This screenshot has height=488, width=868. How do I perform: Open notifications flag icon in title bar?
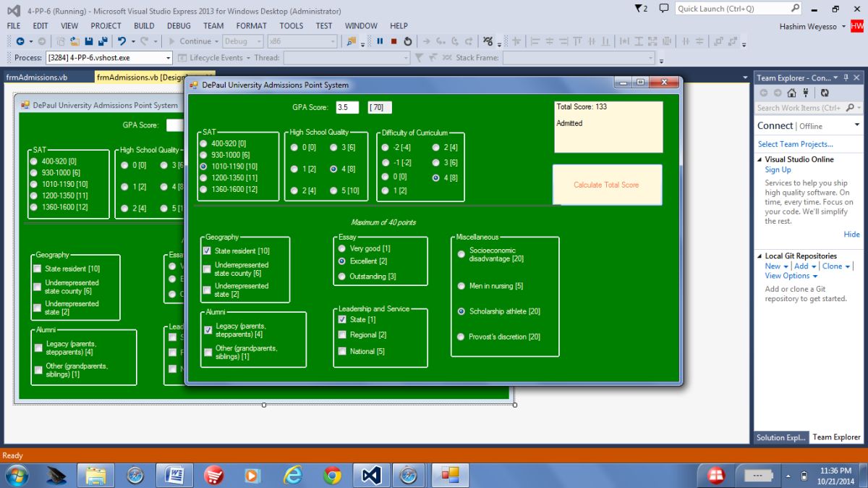click(x=639, y=9)
